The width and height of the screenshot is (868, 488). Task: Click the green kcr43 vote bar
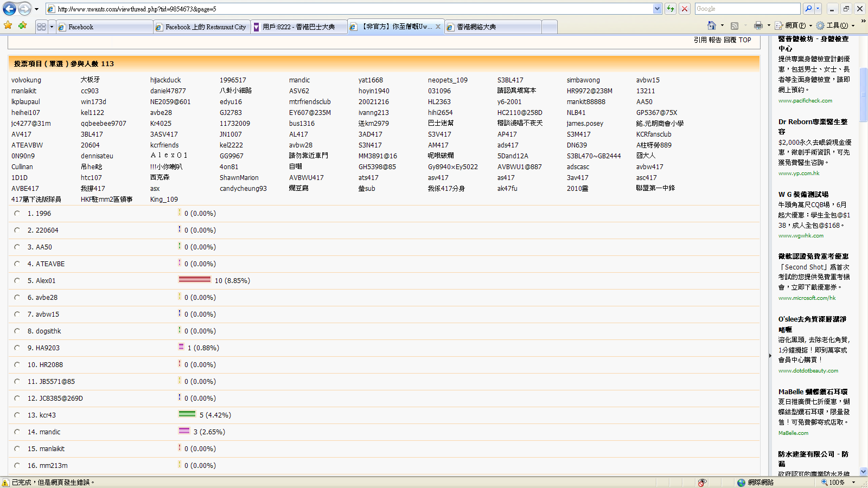(x=187, y=414)
